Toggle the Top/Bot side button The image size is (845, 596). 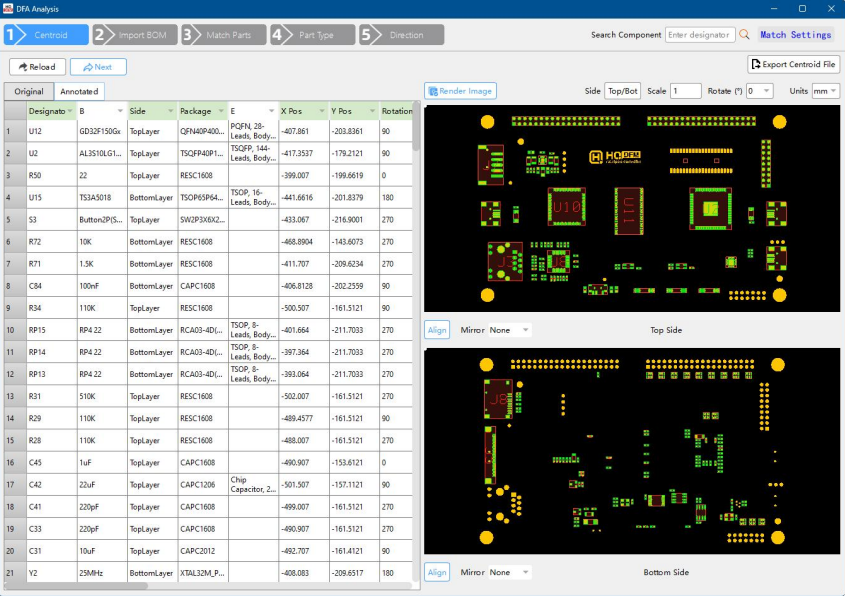[x=622, y=91]
